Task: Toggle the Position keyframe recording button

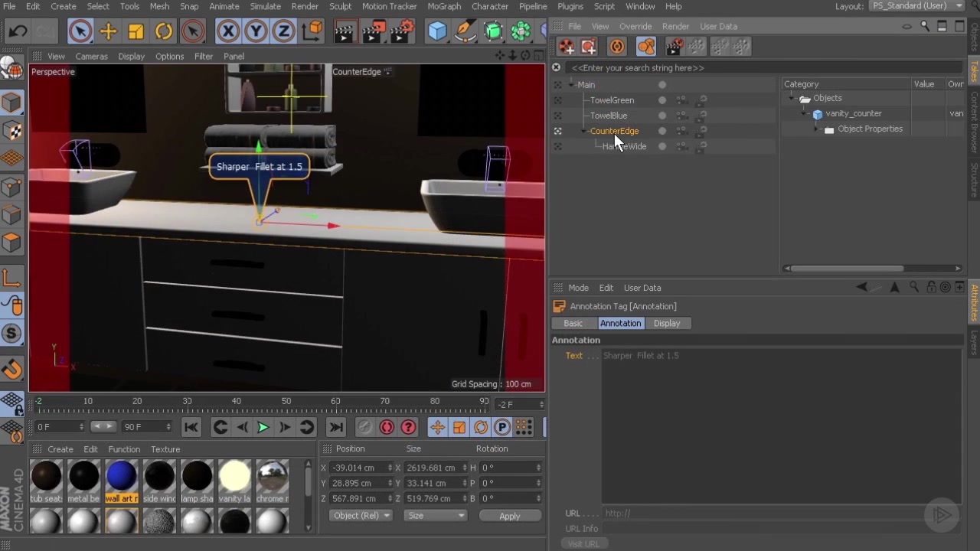Action: [x=439, y=427]
